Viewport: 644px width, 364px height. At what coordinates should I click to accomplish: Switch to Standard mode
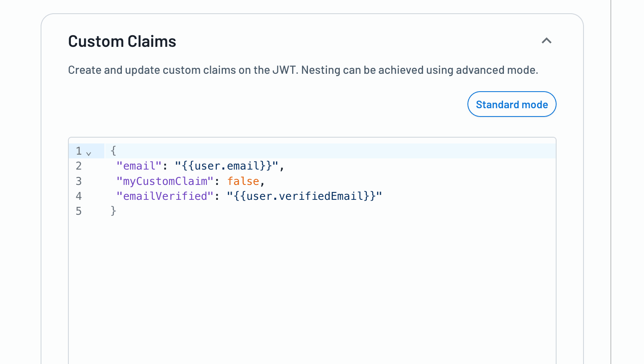coord(511,104)
